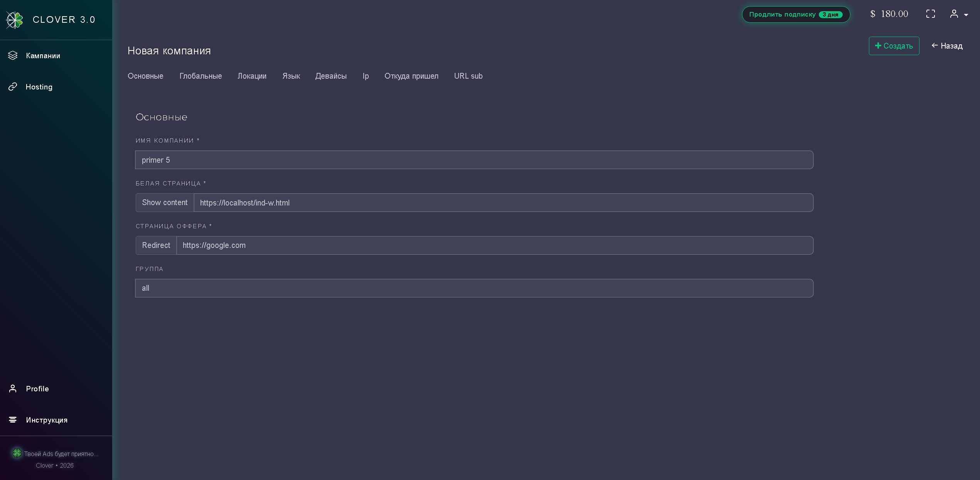Toggle fullscreen mode icon
The image size is (980, 480).
(x=931, y=14)
